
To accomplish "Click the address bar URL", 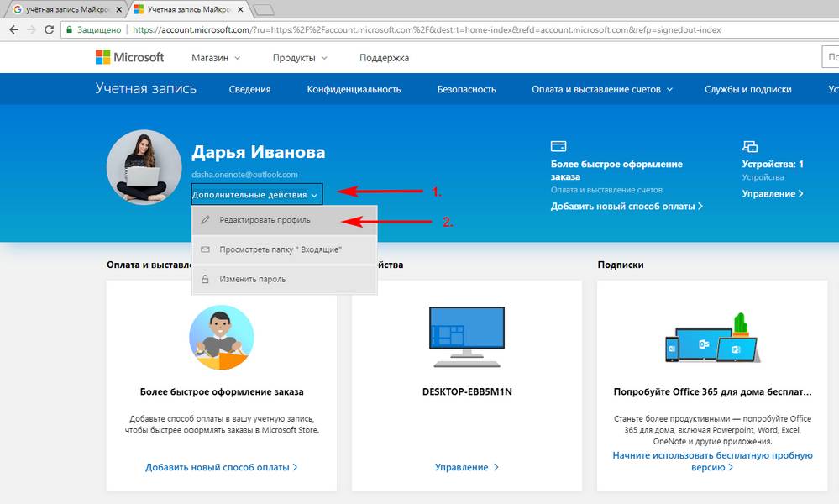I will click(x=427, y=30).
